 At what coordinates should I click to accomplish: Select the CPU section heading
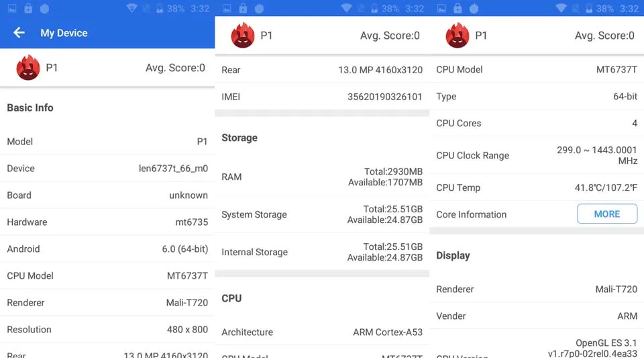[231, 298]
